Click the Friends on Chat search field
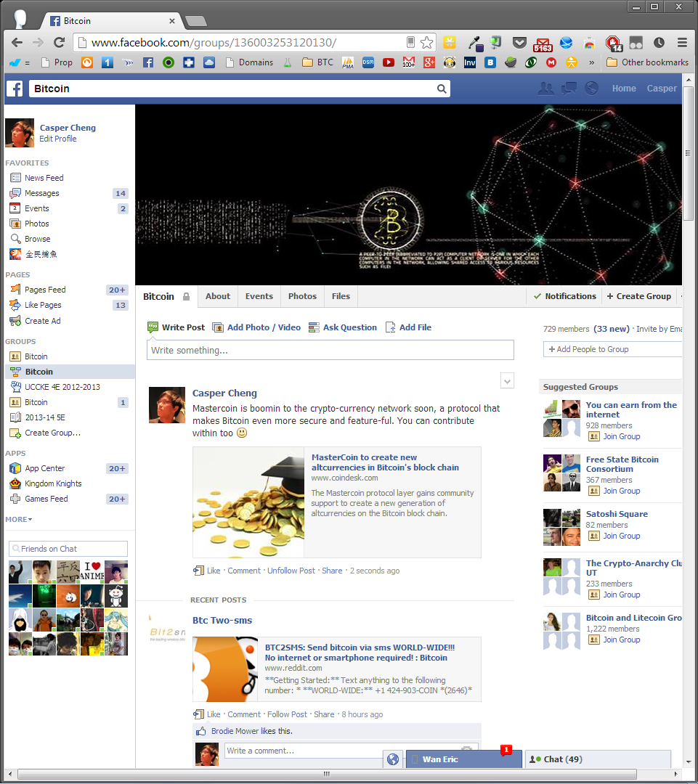Viewport: 698px width, 784px height. click(x=68, y=549)
